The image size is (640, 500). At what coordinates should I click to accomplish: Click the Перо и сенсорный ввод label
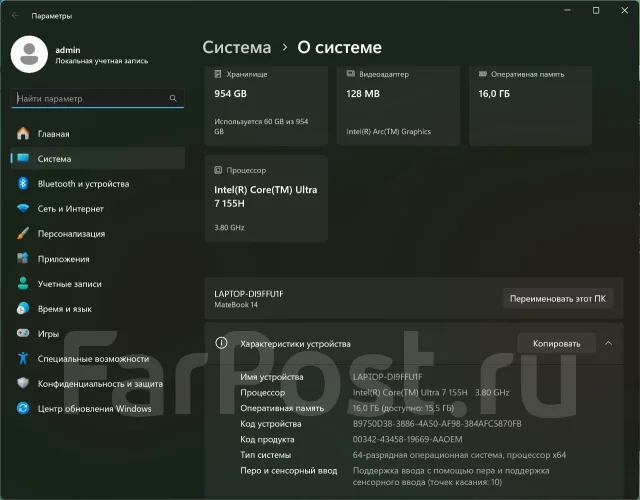coord(289,471)
